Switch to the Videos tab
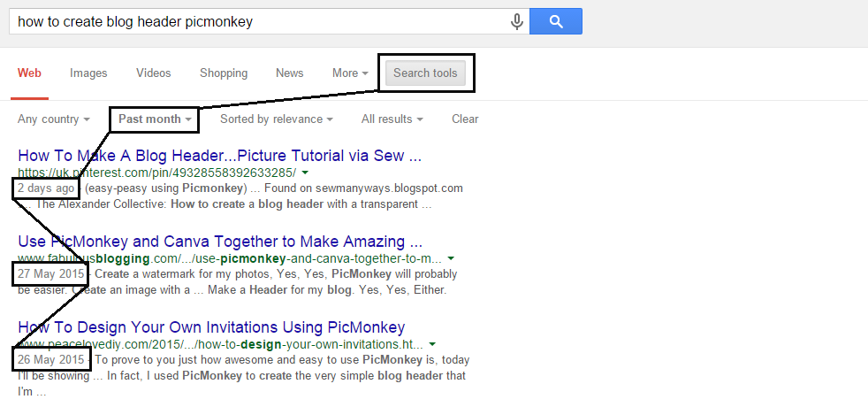Screen dimensions: 868x407 coord(153,73)
